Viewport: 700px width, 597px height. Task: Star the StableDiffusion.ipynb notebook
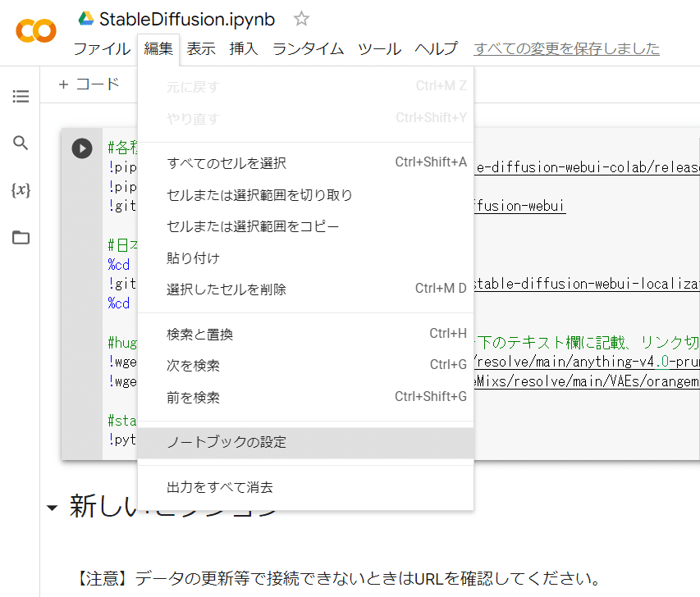click(301, 19)
